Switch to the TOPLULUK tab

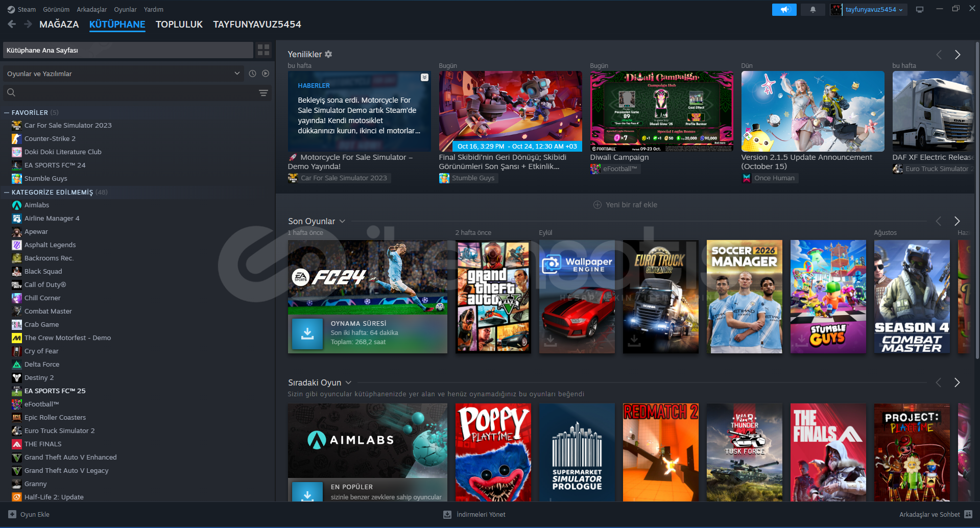(179, 24)
